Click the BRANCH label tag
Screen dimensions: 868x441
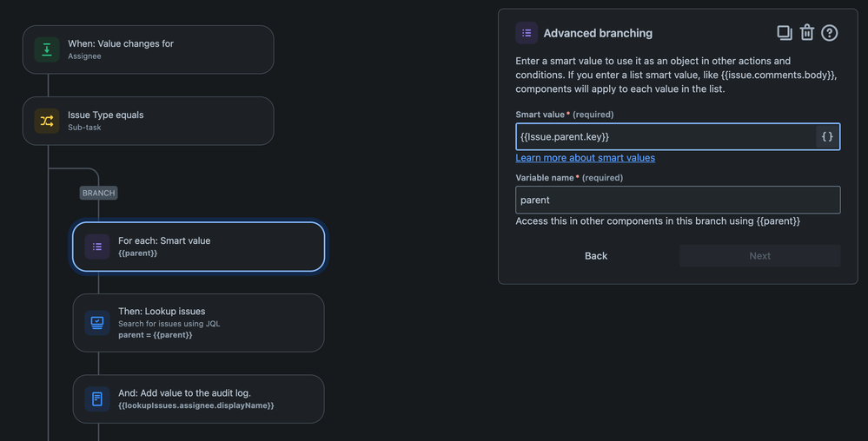98,193
